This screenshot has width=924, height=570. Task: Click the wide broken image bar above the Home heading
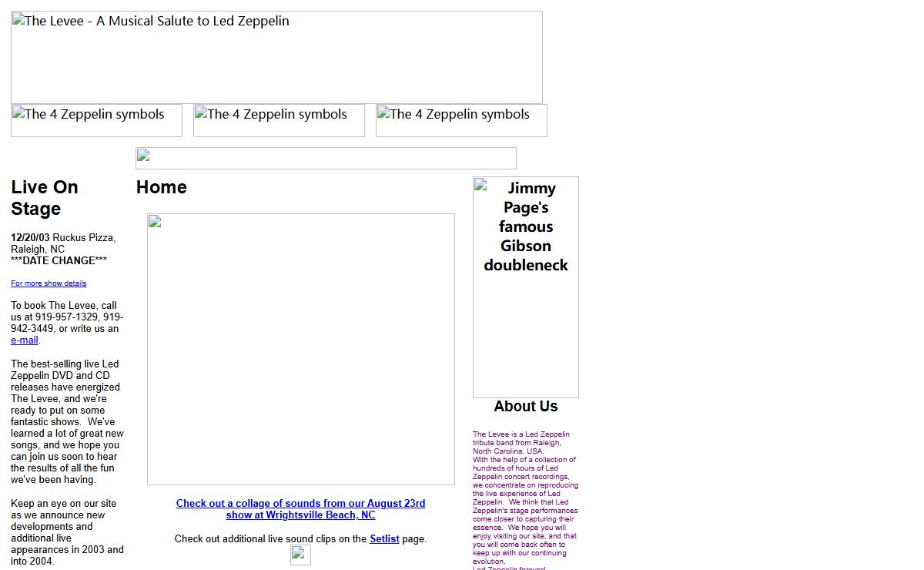click(326, 158)
